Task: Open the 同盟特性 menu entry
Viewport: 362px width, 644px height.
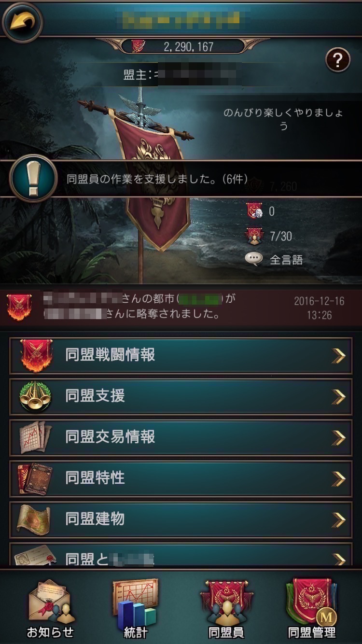Action: 181,479
